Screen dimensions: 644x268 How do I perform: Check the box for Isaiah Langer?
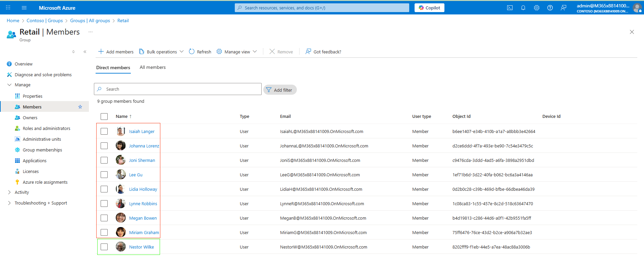coord(104,131)
